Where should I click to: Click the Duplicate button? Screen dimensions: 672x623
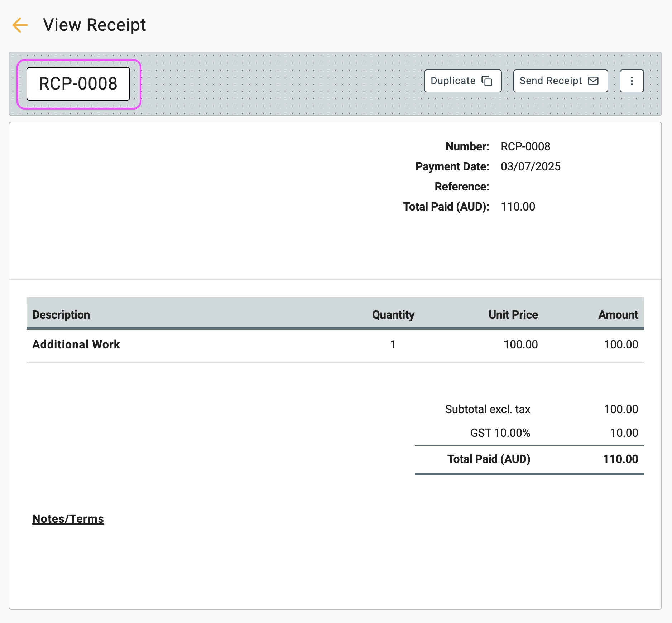coord(463,81)
